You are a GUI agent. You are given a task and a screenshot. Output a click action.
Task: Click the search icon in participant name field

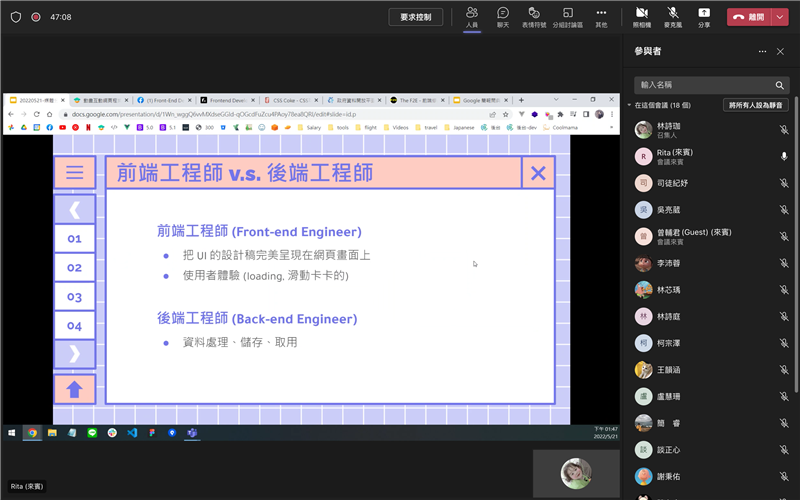[780, 85]
